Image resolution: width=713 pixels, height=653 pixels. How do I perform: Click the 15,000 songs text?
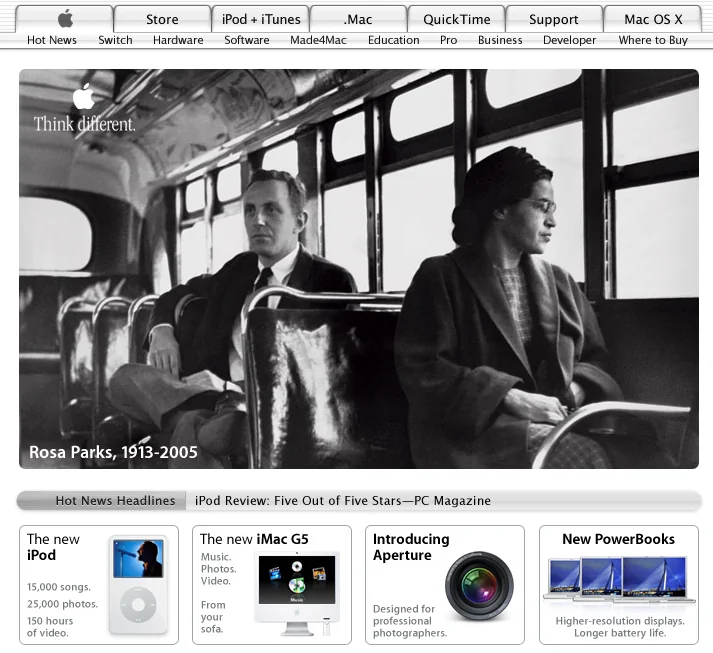[59, 587]
